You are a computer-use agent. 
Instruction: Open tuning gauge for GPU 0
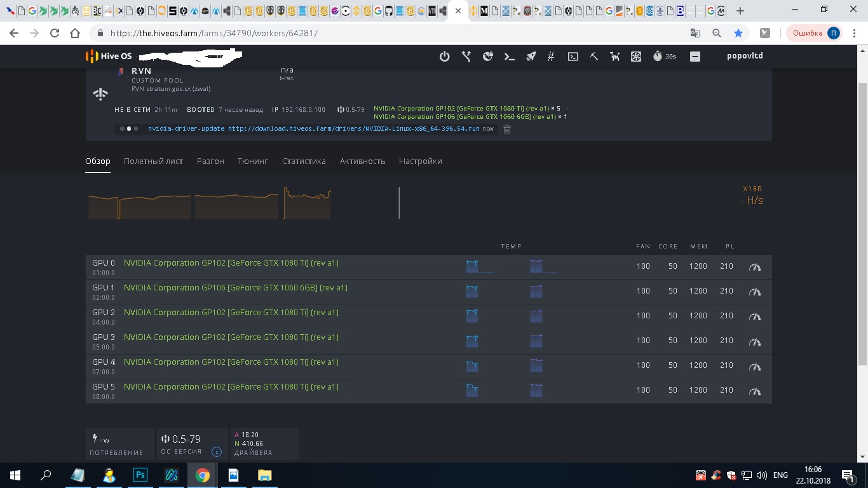pos(755,267)
